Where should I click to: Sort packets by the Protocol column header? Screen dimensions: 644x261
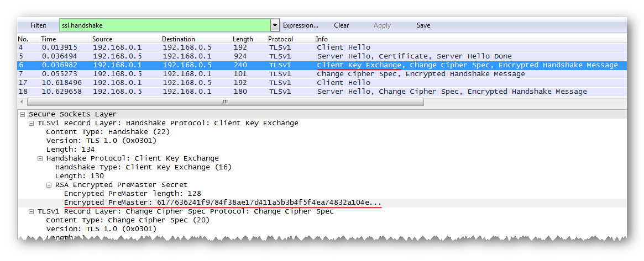click(x=280, y=39)
